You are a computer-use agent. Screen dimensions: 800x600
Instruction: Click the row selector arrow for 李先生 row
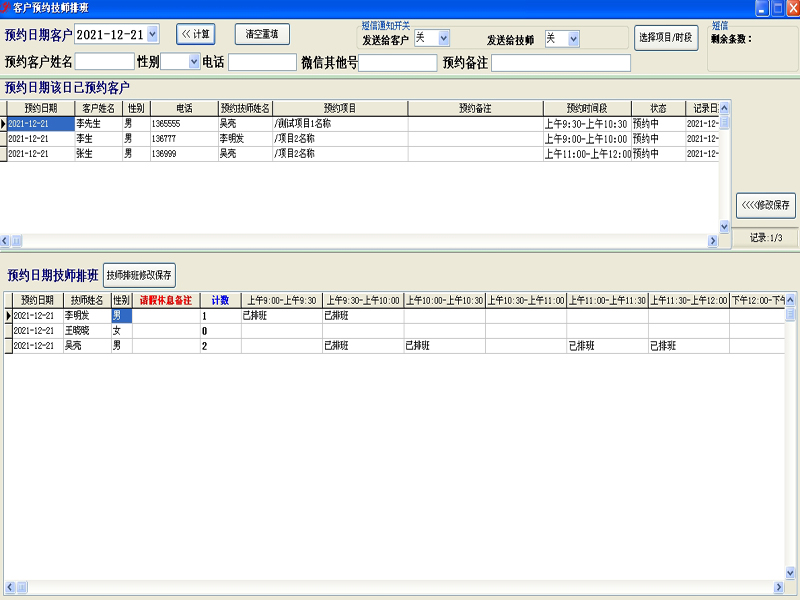pyautogui.click(x=3, y=123)
